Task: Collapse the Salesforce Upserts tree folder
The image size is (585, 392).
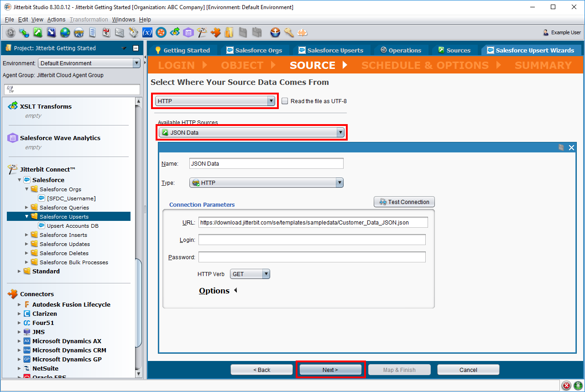Action: click(x=27, y=217)
